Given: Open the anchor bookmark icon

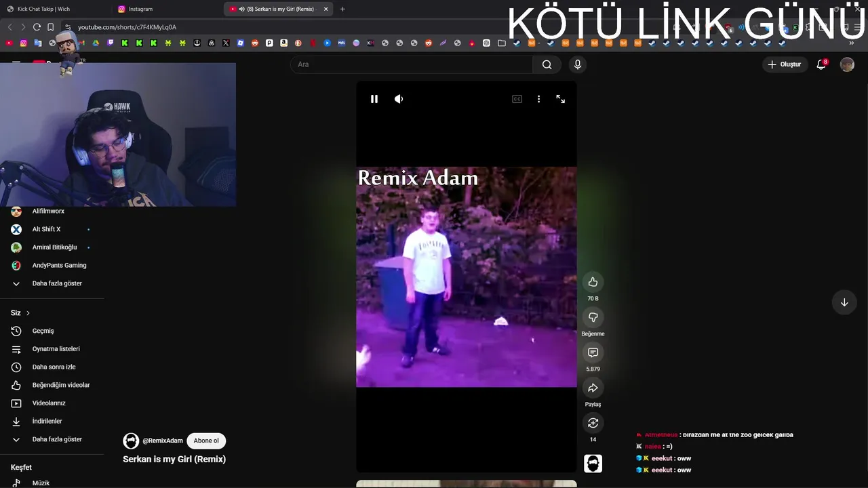Looking at the screenshot, I should [197, 43].
